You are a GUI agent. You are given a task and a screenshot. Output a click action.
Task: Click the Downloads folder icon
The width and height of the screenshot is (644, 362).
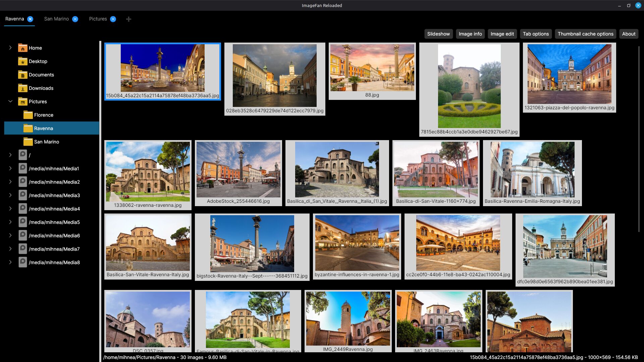(22, 88)
